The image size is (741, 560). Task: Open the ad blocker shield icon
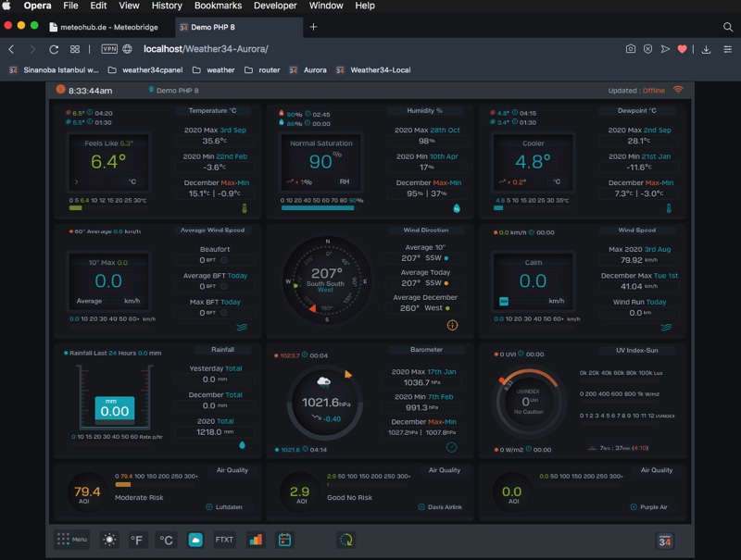tap(647, 49)
